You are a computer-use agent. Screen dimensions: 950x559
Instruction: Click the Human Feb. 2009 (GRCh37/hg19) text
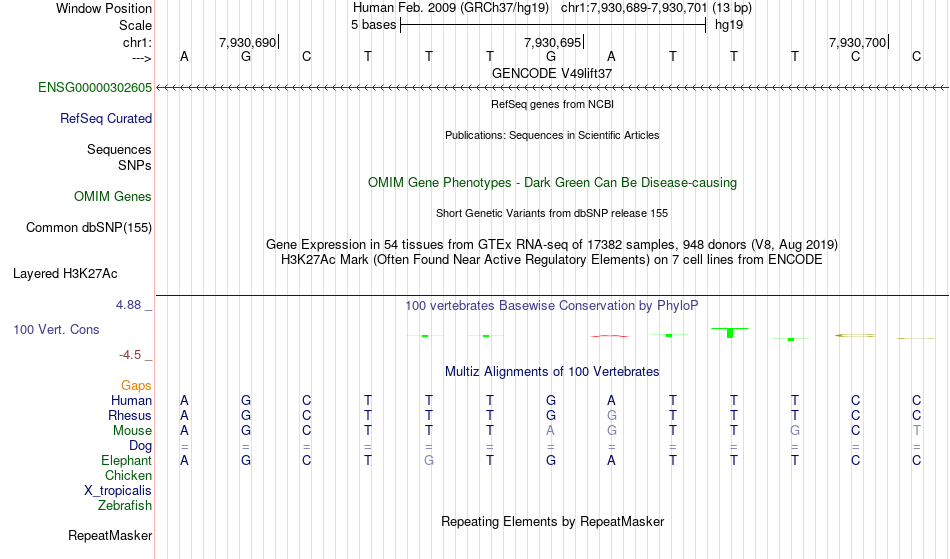pyautogui.click(x=451, y=8)
